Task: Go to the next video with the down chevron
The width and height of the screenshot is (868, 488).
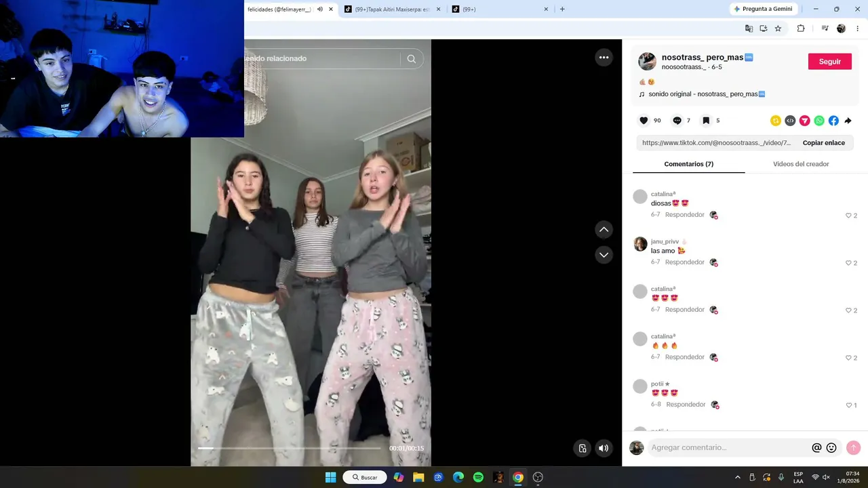Action: pyautogui.click(x=604, y=255)
